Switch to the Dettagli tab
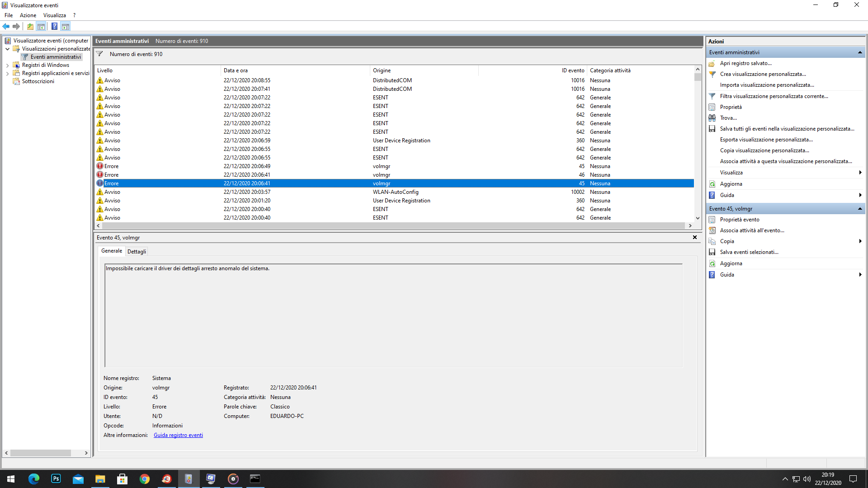Screen dimensions: 868x488 pyautogui.click(x=137, y=252)
